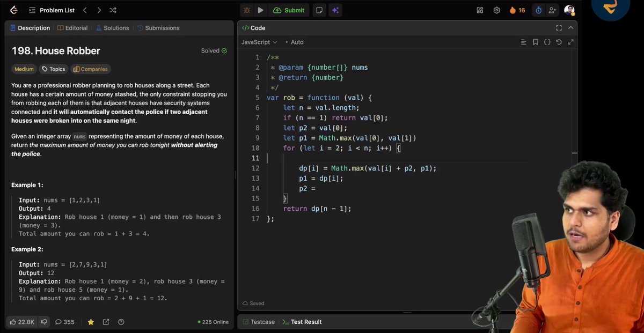Click 'Example 1:' heading
Image resolution: width=644 pixels, height=333 pixels.
pos(27,185)
